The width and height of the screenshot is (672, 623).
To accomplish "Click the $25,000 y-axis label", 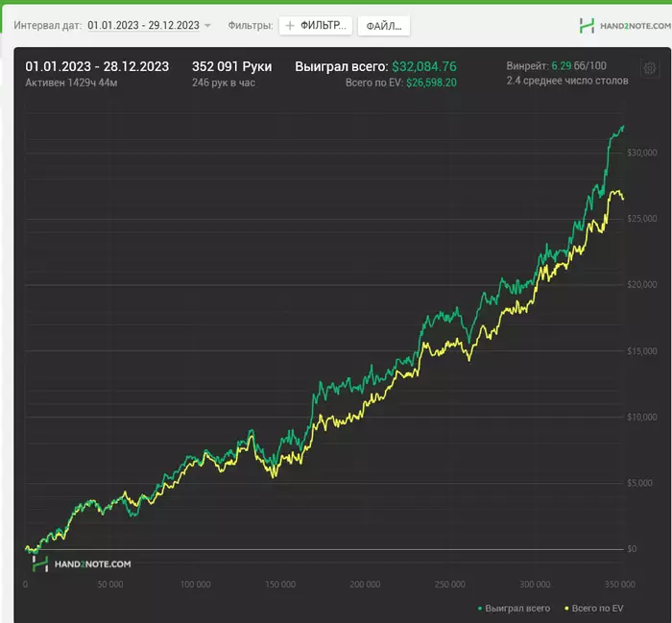I will [x=641, y=219].
